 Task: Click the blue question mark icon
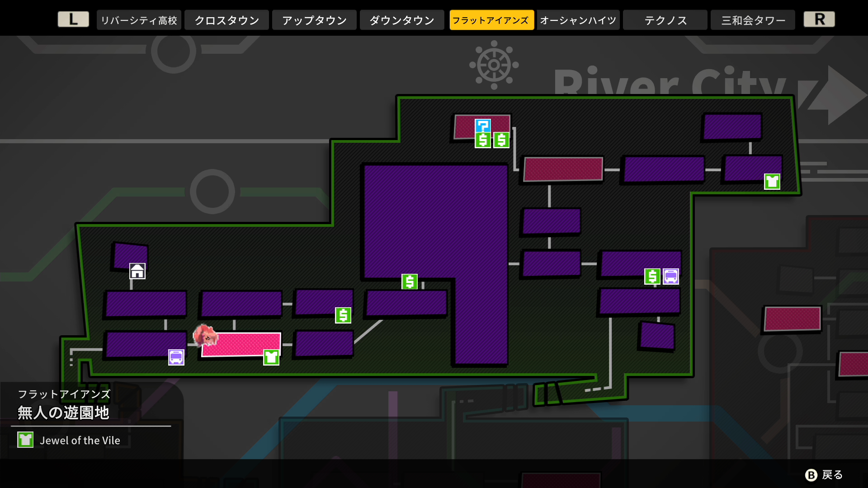tap(483, 126)
